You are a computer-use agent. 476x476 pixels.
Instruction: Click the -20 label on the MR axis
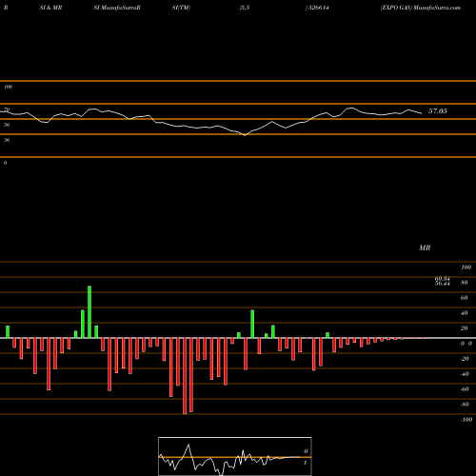tap(465, 359)
